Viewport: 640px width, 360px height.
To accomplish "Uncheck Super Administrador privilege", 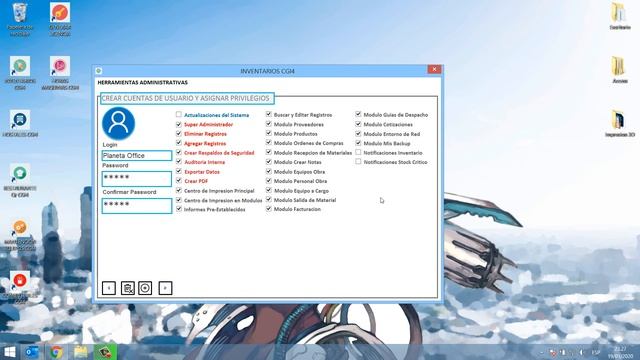I will coord(179,124).
